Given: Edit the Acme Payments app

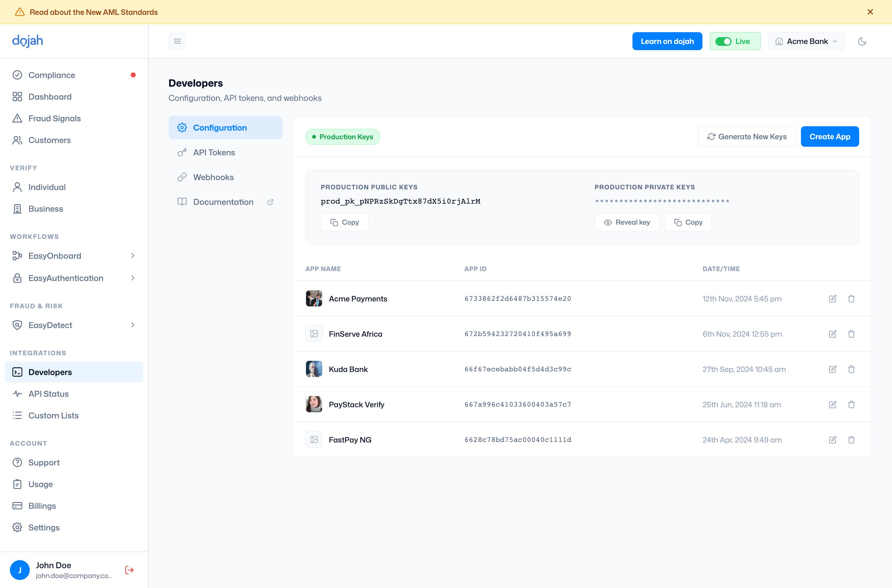Looking at the screenshot, I should pyautogui.click(x=833, y=299).
